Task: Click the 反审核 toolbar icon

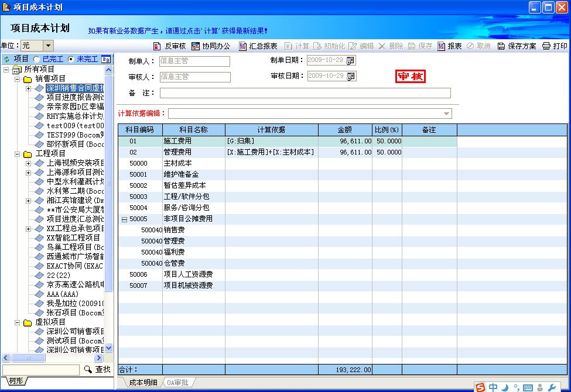Action: point(156,46)
